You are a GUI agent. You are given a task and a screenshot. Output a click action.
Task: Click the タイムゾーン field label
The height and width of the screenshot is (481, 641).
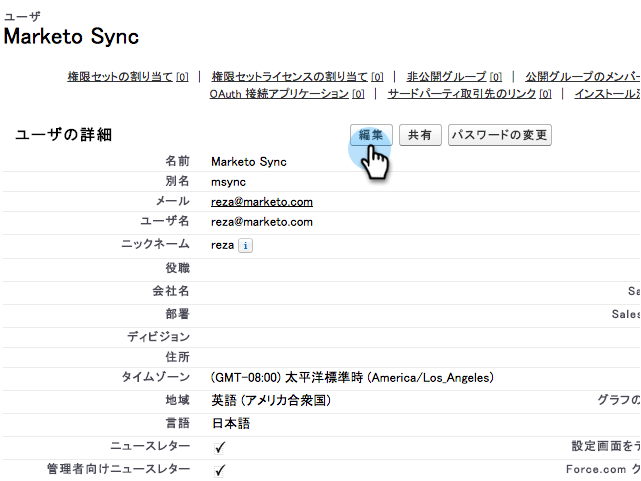pos(156,377)
